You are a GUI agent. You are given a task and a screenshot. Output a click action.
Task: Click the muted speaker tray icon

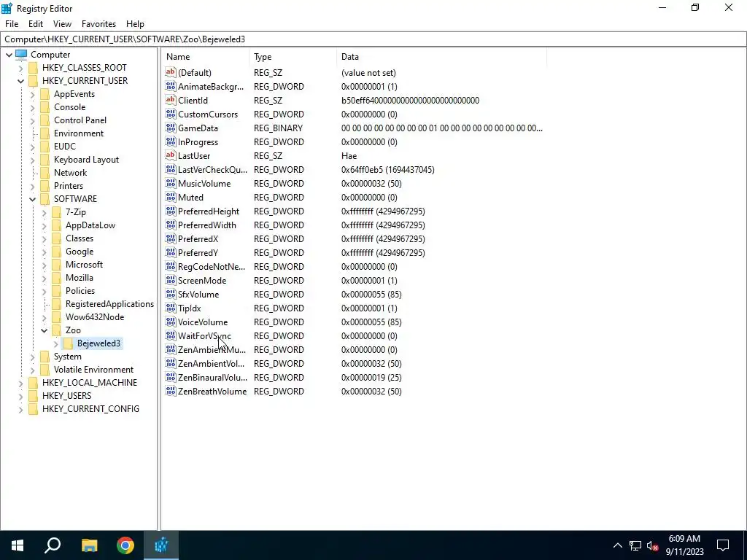click(x=652, y=545)
